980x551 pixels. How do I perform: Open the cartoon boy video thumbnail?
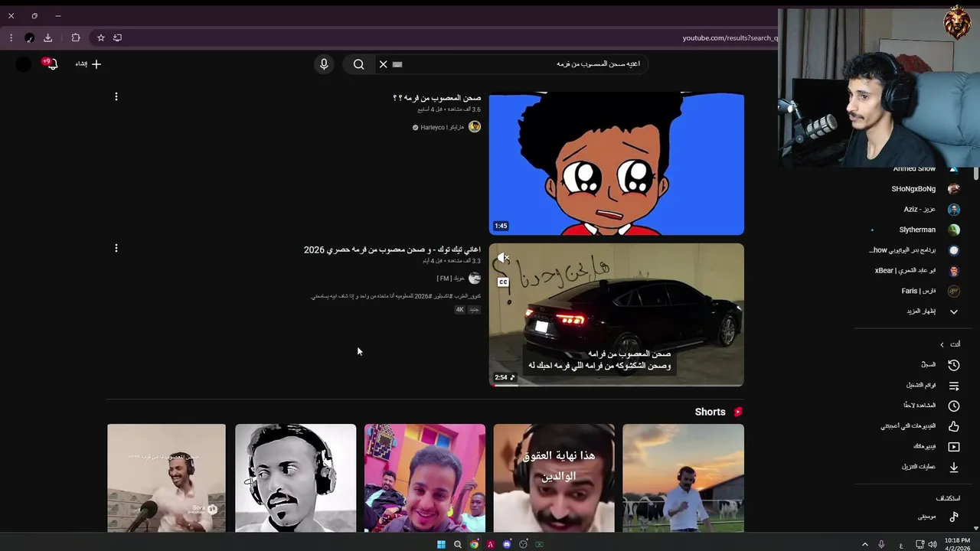pos(616,164)
